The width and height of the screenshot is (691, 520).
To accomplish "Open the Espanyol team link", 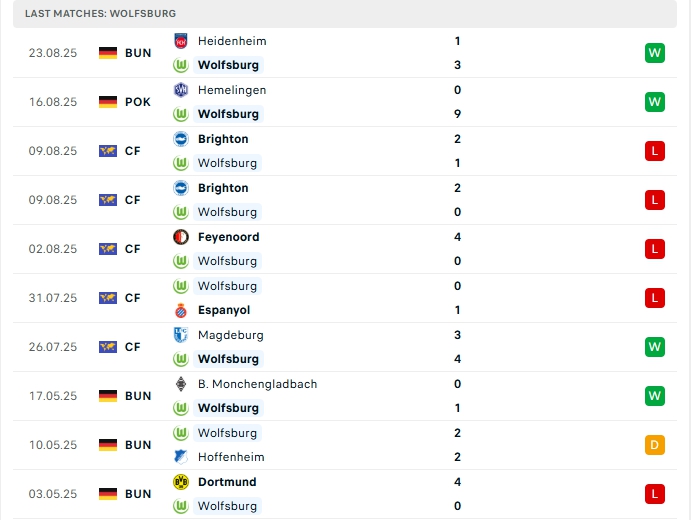I will point(224,310).
